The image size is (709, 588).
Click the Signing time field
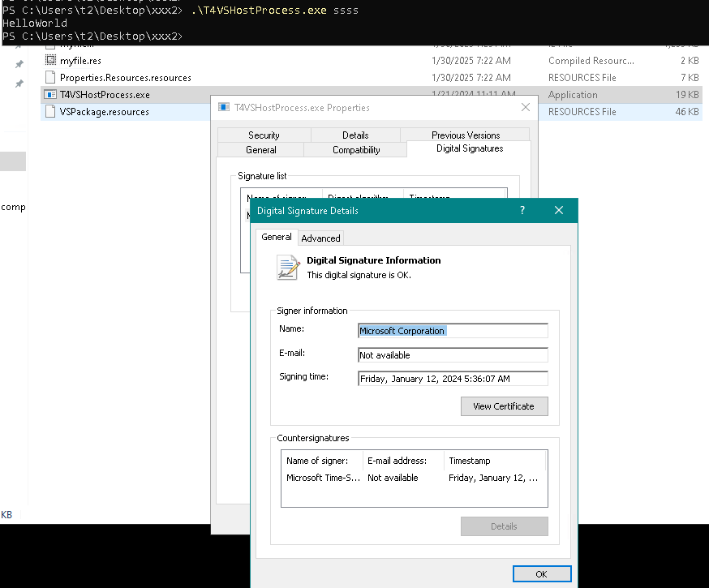(453, 379)
